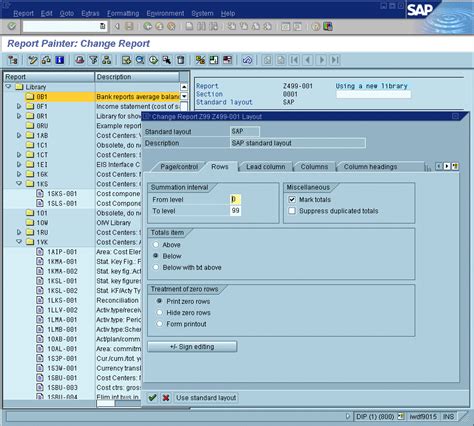Click the +/- Sign editing button
Viewport: 474px width, 426px height.
(192, 347)
